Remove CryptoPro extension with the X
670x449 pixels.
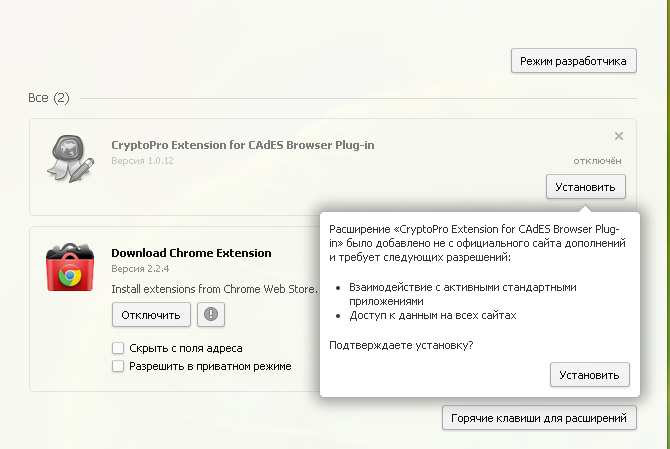(x=618, y=136)
